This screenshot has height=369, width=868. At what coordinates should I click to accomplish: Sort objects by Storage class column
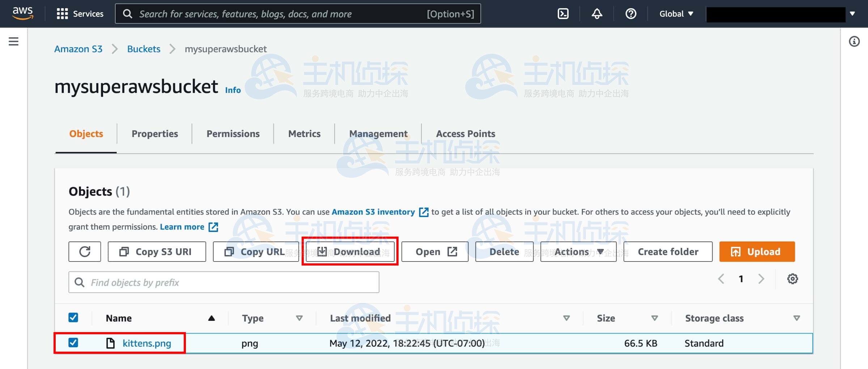coord(714,318)
